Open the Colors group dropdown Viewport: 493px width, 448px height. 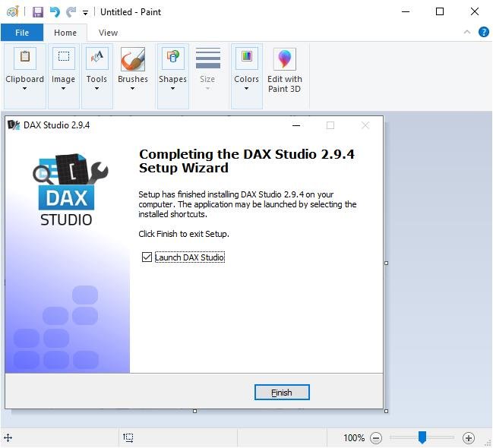(x=246, y=88)
